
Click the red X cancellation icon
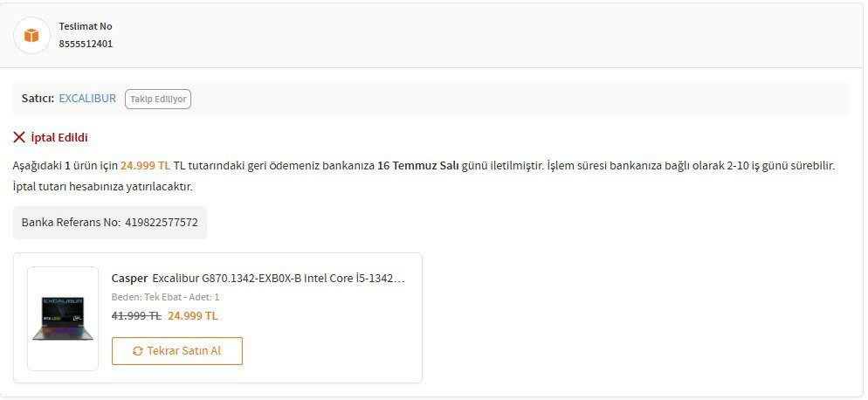19,137
